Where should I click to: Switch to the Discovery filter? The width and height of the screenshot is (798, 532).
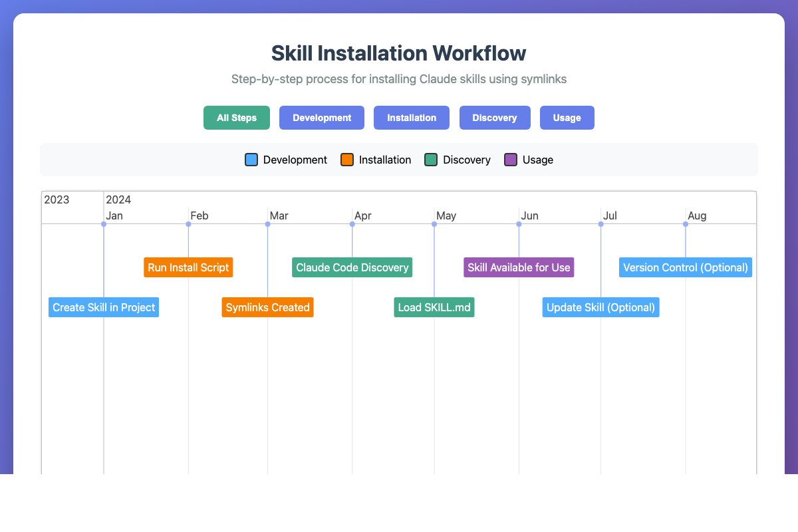click(x=495, y=118)
